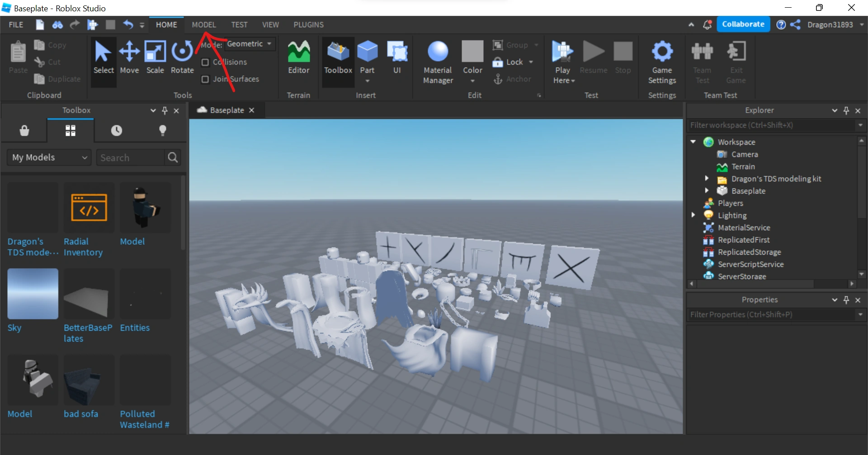
Task: Close the Toolbox panel
Action: click(176, 110)
